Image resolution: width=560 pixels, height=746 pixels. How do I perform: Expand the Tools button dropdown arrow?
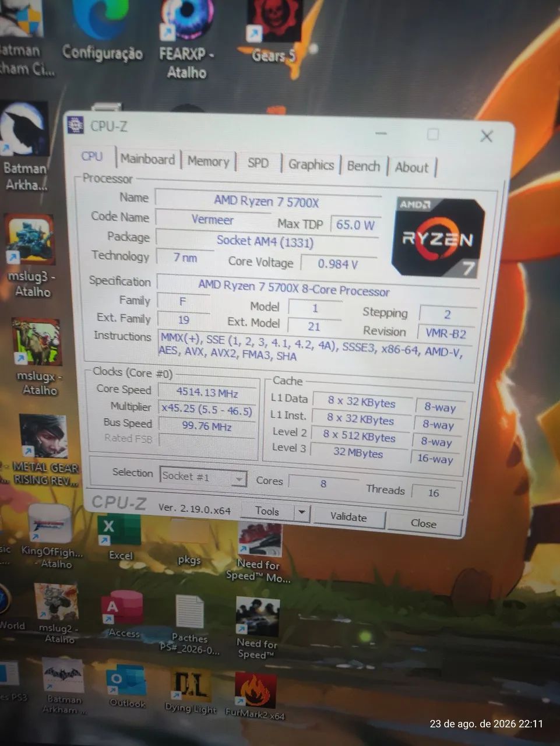tap(301, 513)
